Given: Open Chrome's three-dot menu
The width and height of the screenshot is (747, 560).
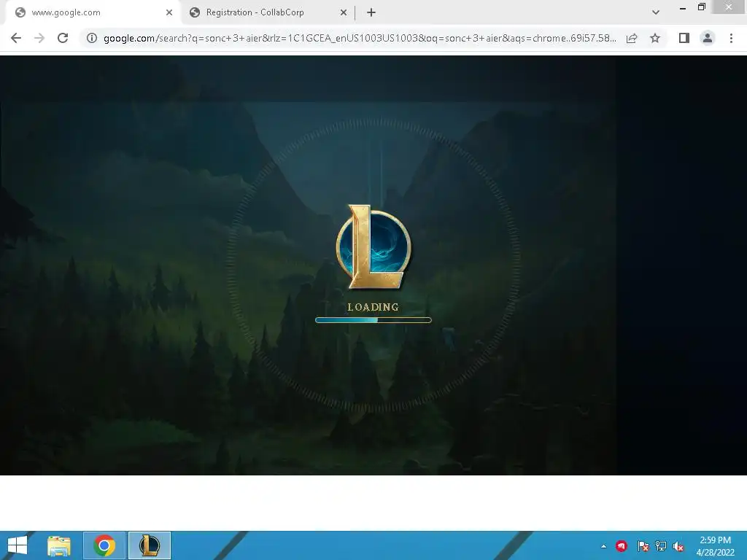Looking at the screenshot, I should click(x=731, y=38).
